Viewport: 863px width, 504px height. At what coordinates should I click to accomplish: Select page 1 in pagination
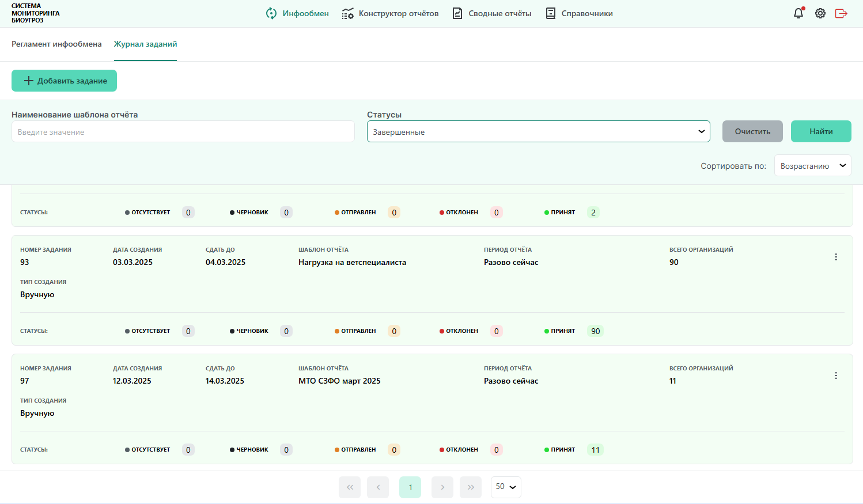coord(410,487)
